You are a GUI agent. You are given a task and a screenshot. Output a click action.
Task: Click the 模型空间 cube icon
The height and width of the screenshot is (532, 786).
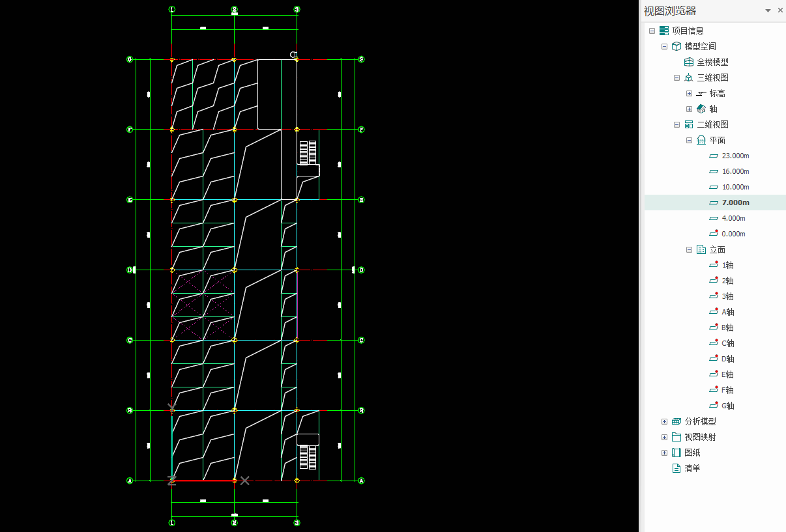click(x=677, y=46)
